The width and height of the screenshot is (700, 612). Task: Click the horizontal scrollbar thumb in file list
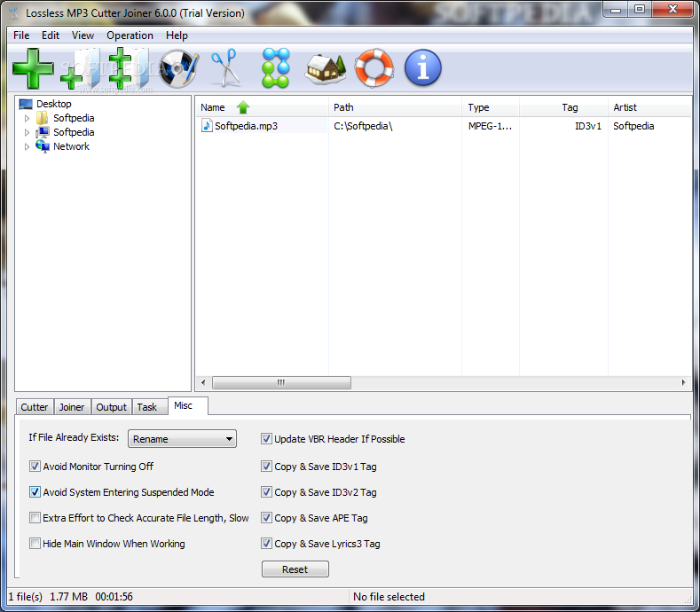click(282, 382)
